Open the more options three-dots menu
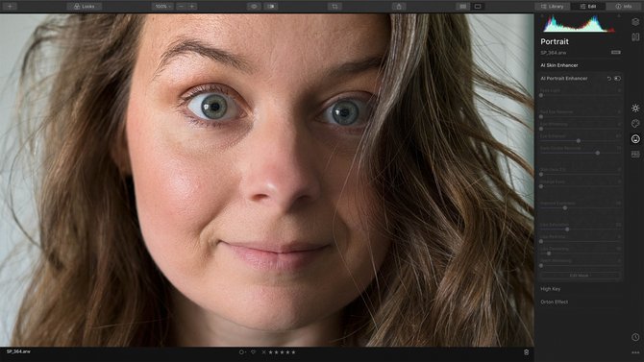 635,352
